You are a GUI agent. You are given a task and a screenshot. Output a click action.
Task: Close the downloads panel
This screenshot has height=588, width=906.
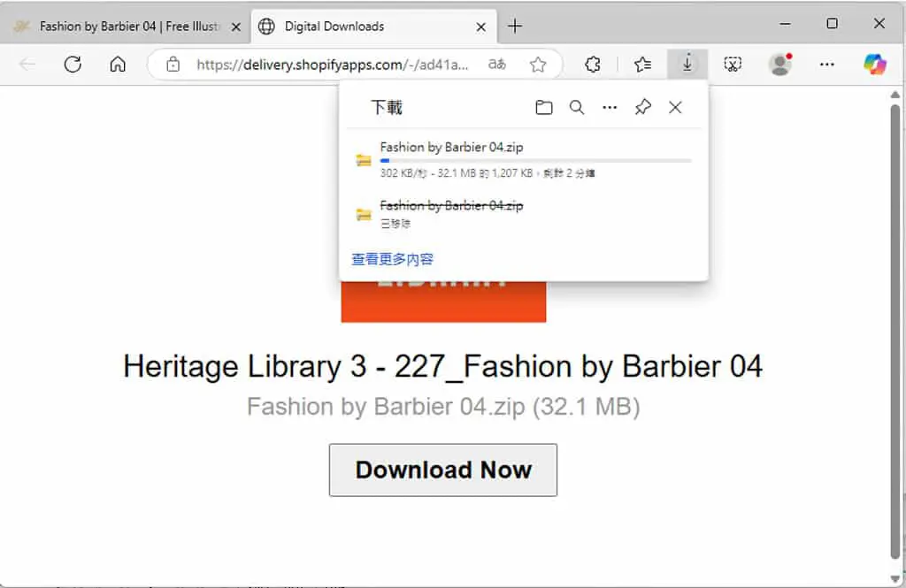[x=675, y=108]
